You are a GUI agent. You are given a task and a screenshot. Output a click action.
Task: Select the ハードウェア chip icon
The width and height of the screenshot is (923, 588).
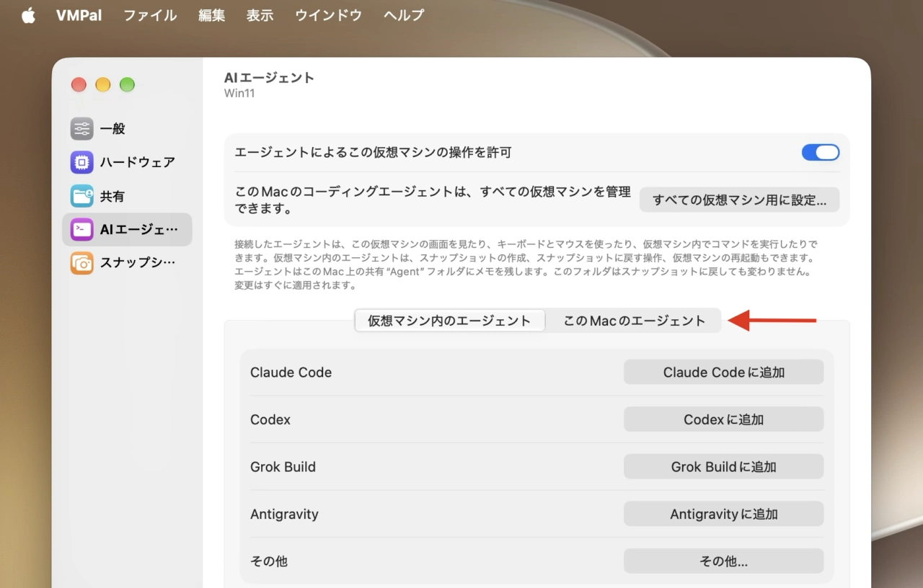click(81, 162)
